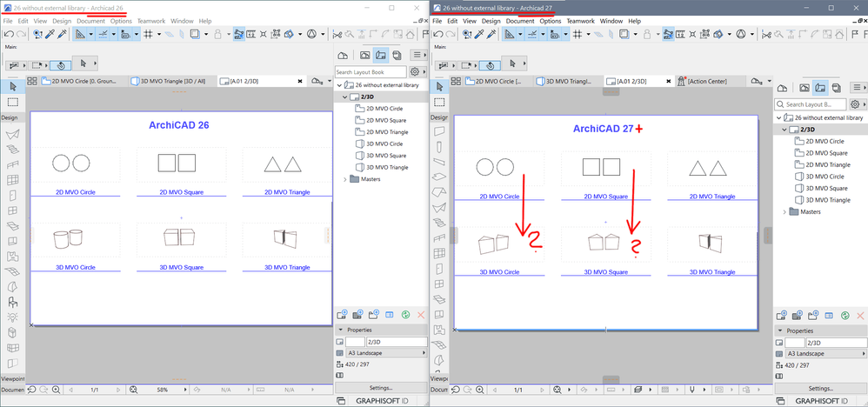Expand Masters folder in Archicad 27 navigator

click(785, 212)
